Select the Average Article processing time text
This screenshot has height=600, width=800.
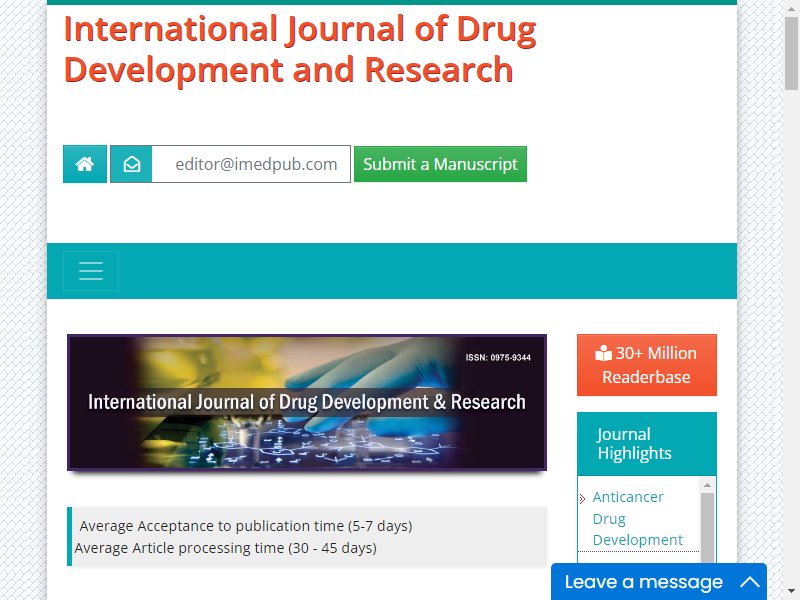tap(226, 548)
